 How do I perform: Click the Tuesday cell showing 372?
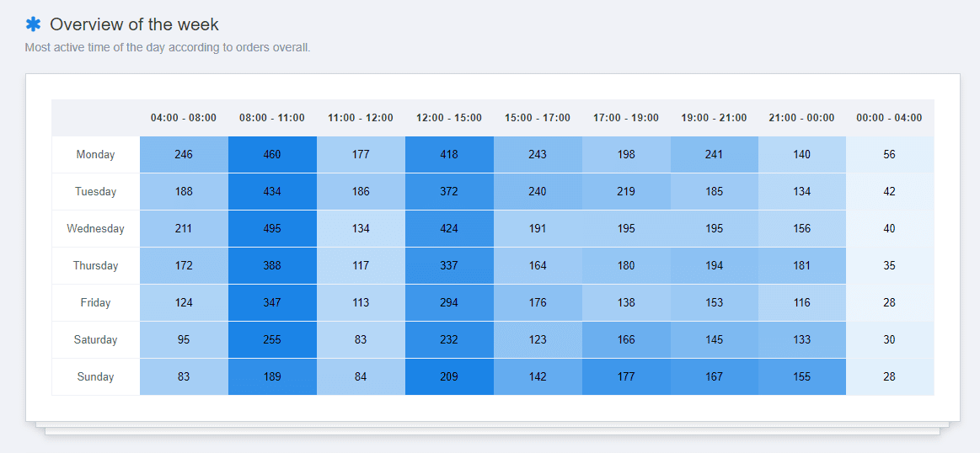449,192
